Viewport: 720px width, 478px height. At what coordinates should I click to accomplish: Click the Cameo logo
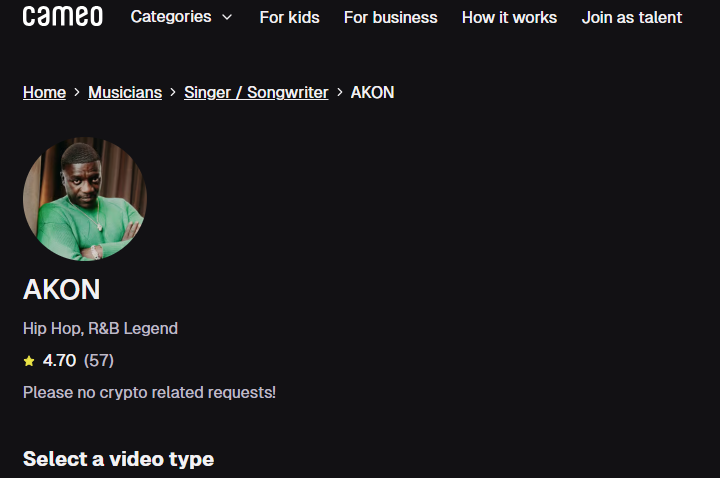(62, 17)
